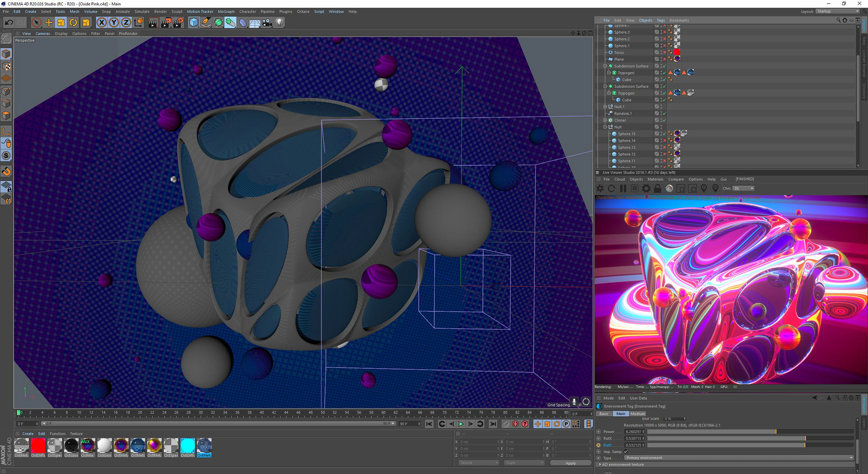Open the MoGraph menu
The image size is (868, 474).
pyautogui.click(x=226, y=12)
